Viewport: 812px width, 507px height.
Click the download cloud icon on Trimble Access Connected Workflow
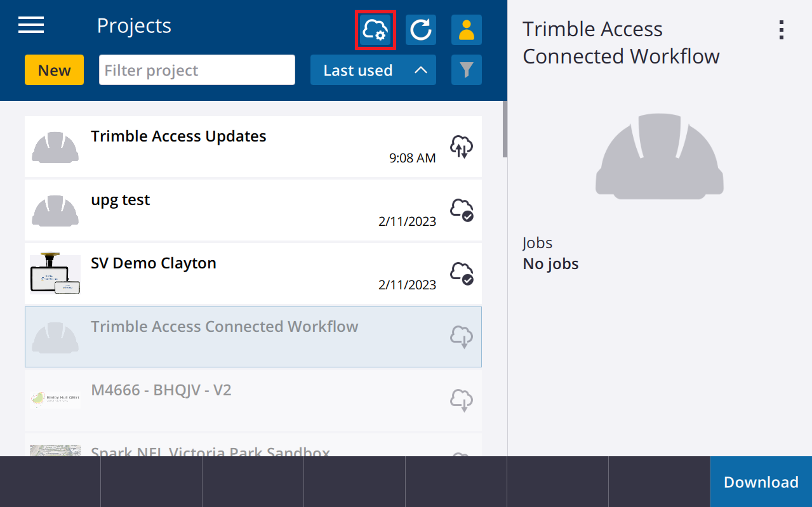[x=462, y=337]
